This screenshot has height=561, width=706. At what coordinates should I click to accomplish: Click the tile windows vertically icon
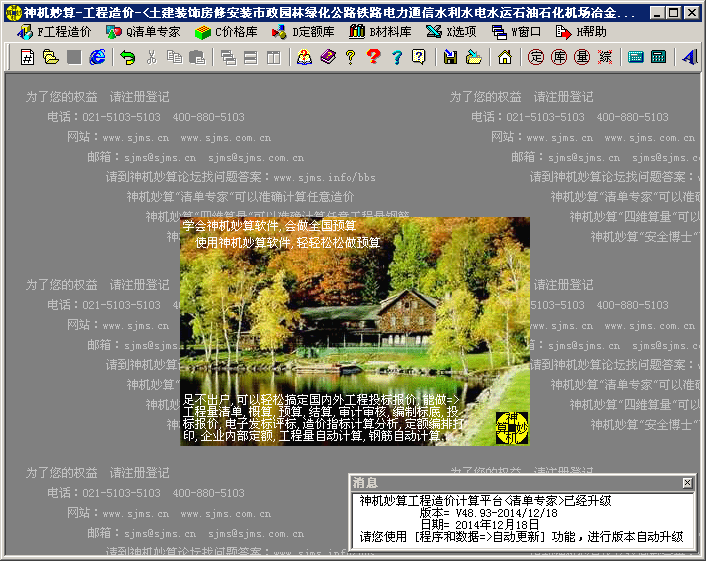coord(274,57)
